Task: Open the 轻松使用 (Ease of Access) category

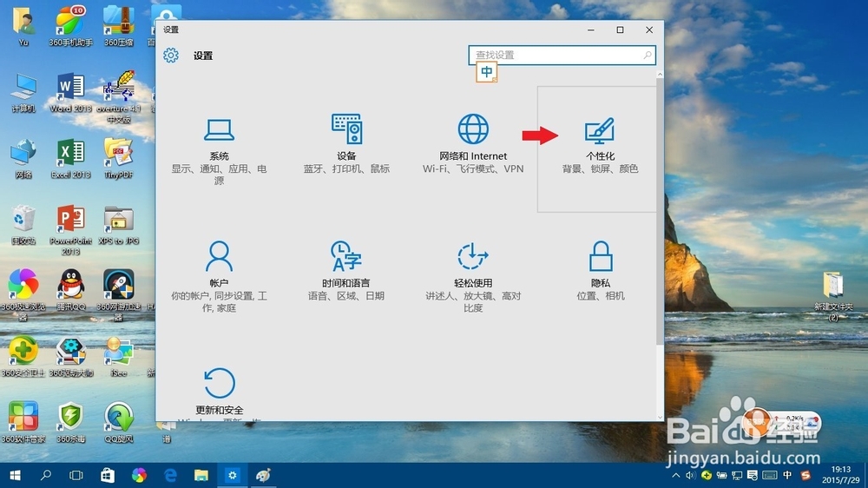Action: [473, 276]
